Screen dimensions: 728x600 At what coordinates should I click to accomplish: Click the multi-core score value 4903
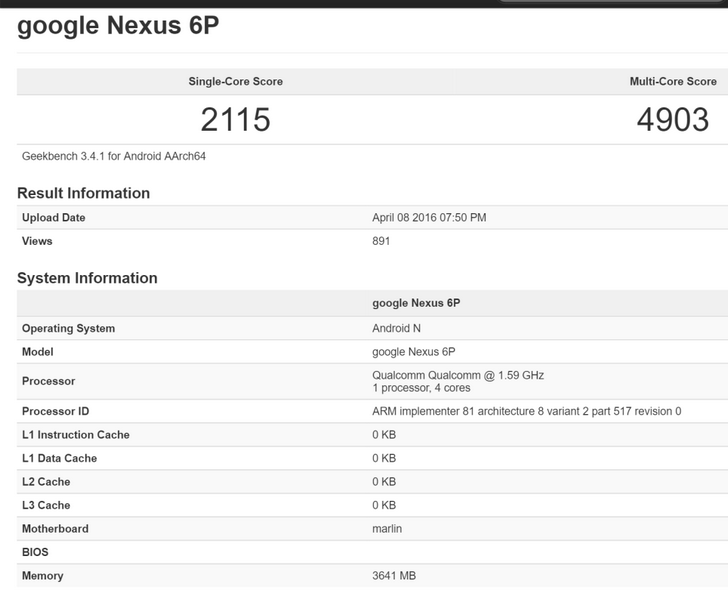[x=673, y=119]
